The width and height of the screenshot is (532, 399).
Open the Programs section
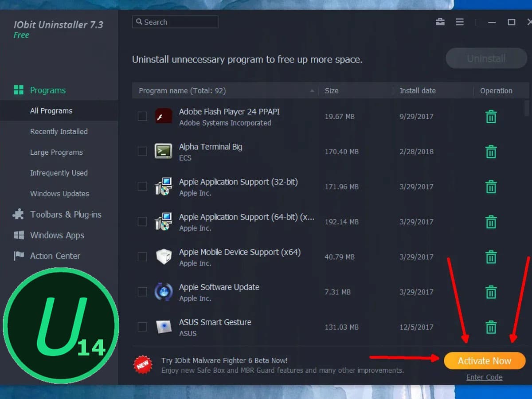pyautogui.click(x=48, y=90)
